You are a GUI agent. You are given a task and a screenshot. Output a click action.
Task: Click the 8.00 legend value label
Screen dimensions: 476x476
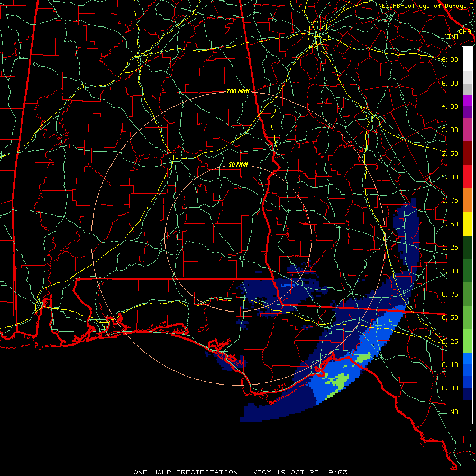(x=450, y=59)
